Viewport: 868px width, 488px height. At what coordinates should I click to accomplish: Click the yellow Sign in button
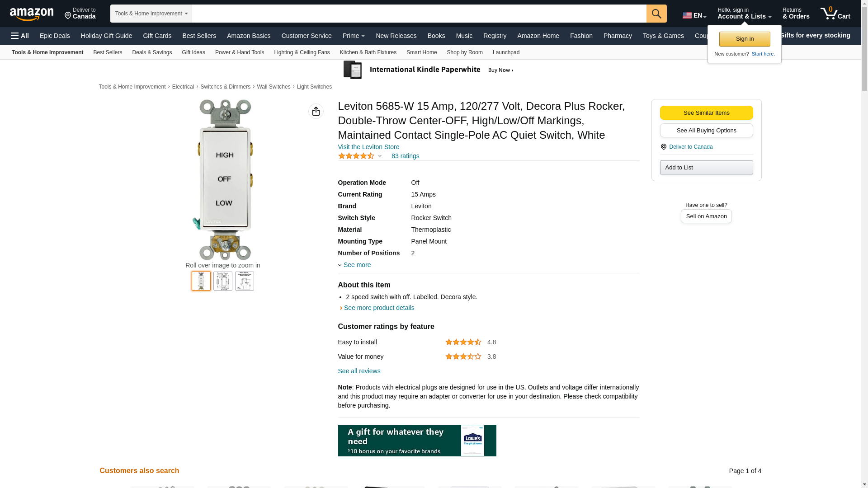pyautogui.click(x=745, y=39)
